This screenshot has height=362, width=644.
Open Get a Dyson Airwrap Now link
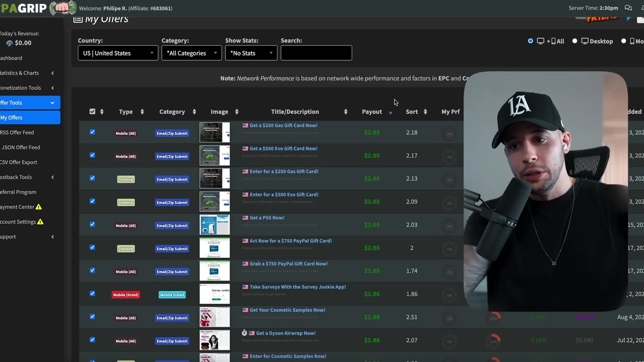pos(286,333)
